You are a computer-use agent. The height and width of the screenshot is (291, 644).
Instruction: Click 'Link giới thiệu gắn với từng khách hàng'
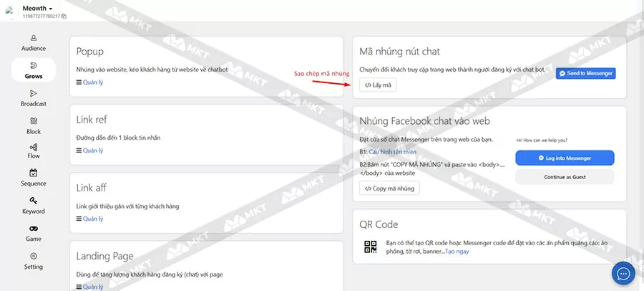[128, 206]
